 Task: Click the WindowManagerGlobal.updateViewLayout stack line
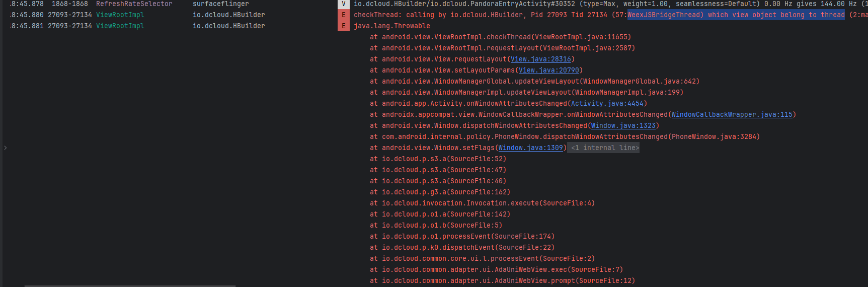pyautogui.click(x=535, y=82)
